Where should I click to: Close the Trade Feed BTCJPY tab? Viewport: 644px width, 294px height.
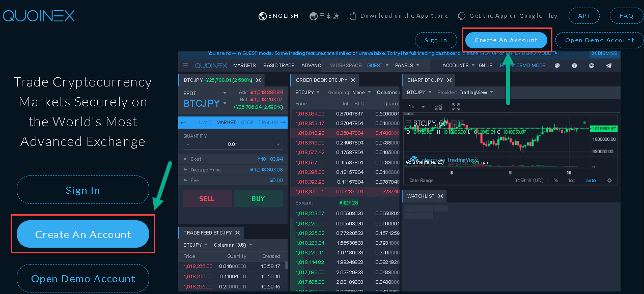pos(237,232)
